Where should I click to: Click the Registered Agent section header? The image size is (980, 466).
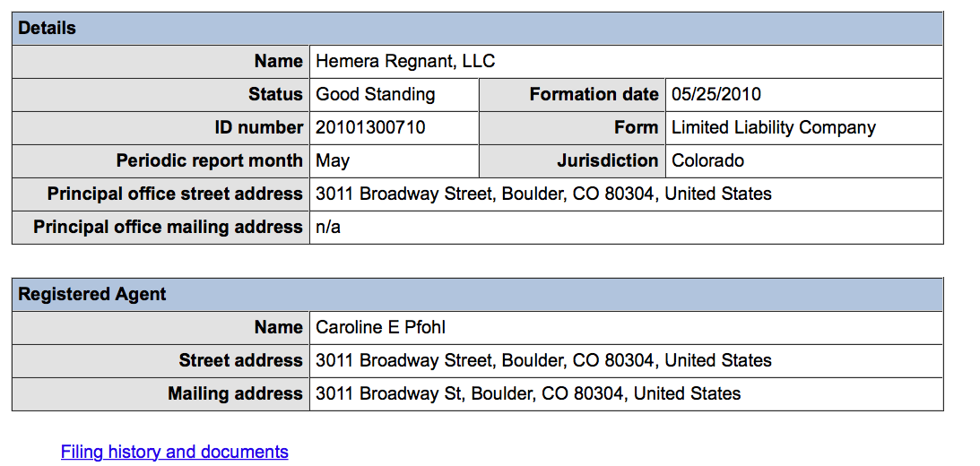[x=92, y=294]
